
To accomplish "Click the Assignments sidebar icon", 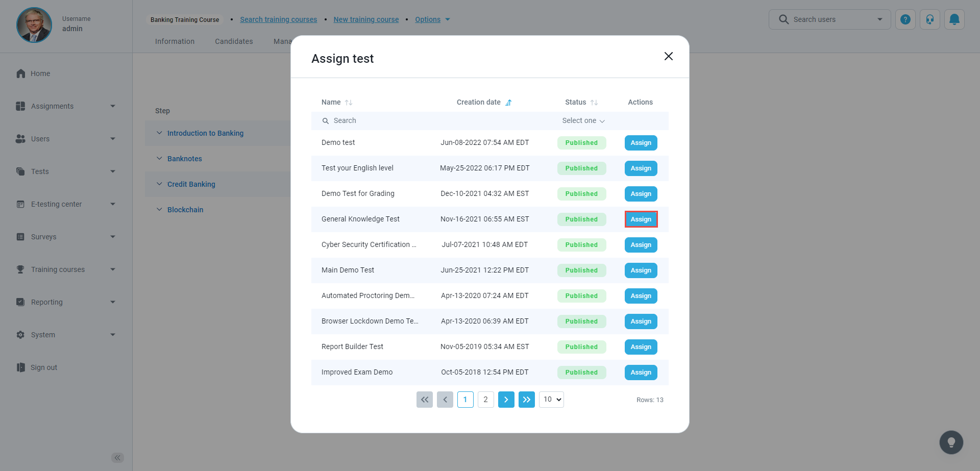I will click(x=20, y=106).
